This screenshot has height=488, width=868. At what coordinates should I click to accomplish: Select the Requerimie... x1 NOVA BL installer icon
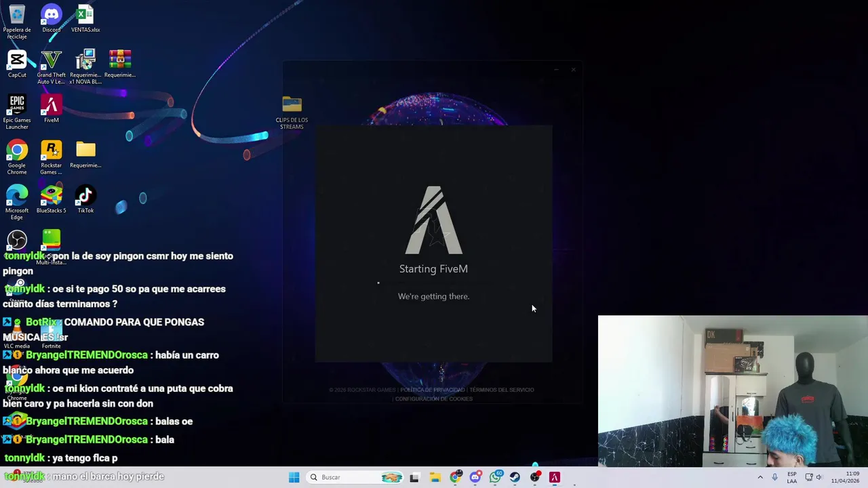click(85, 67)
